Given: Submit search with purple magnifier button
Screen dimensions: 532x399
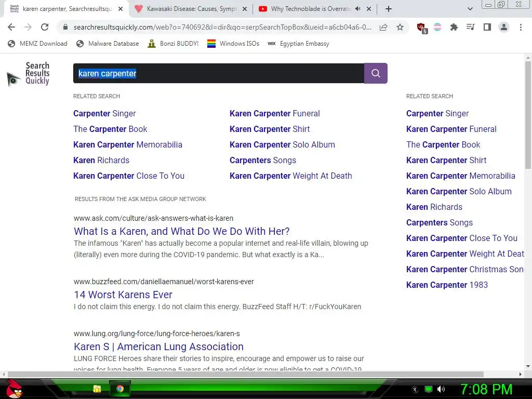Looking at the screenshot, I should 376,73.
